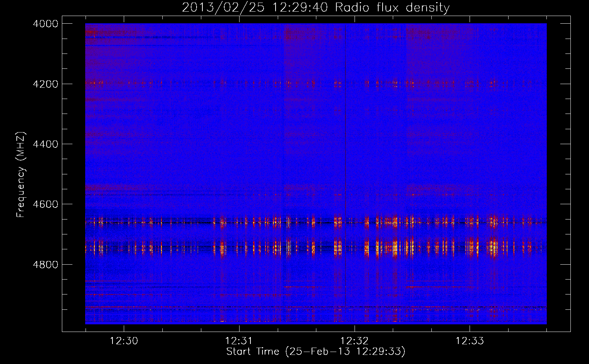This screenshot has height=364, width=589.
Task: Click the 12:30 time axis label
Action: 124,341
